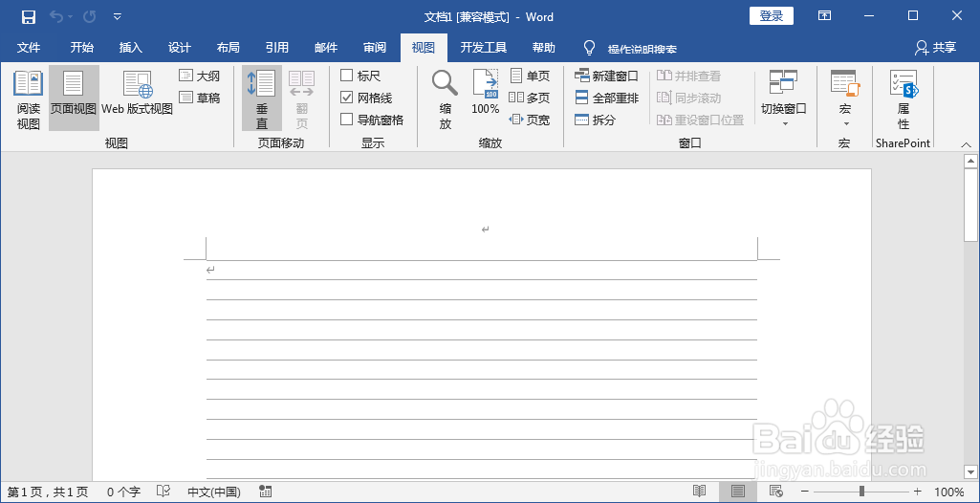Click the 共享 share button
The image size is (980, 503).
pyautogui.click(x=936, y=48)
